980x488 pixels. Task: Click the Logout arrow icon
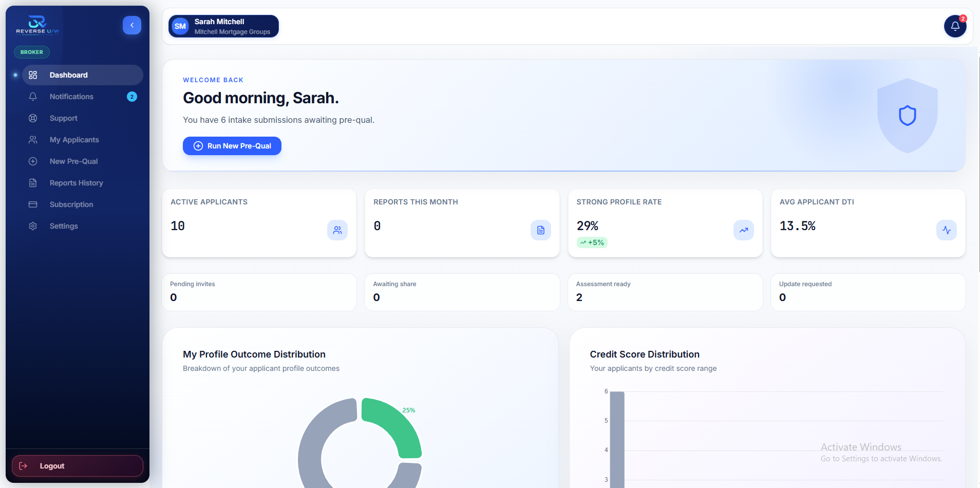click(23, 466)
